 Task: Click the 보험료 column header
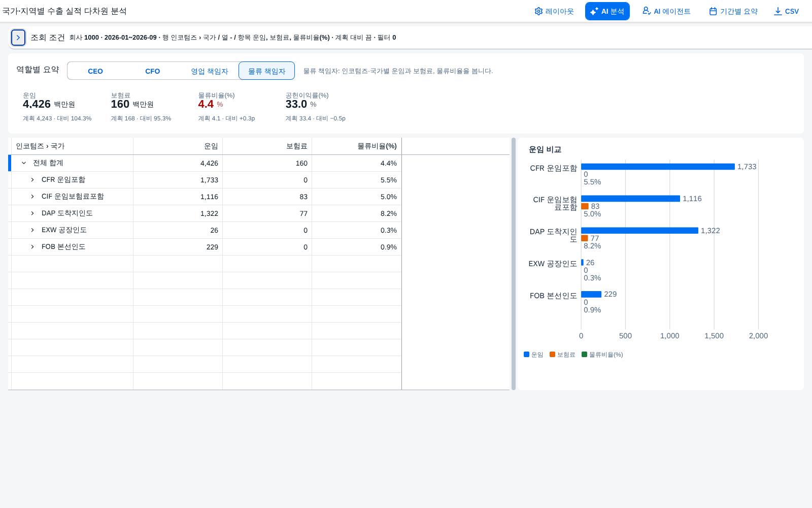pos(267,146)
